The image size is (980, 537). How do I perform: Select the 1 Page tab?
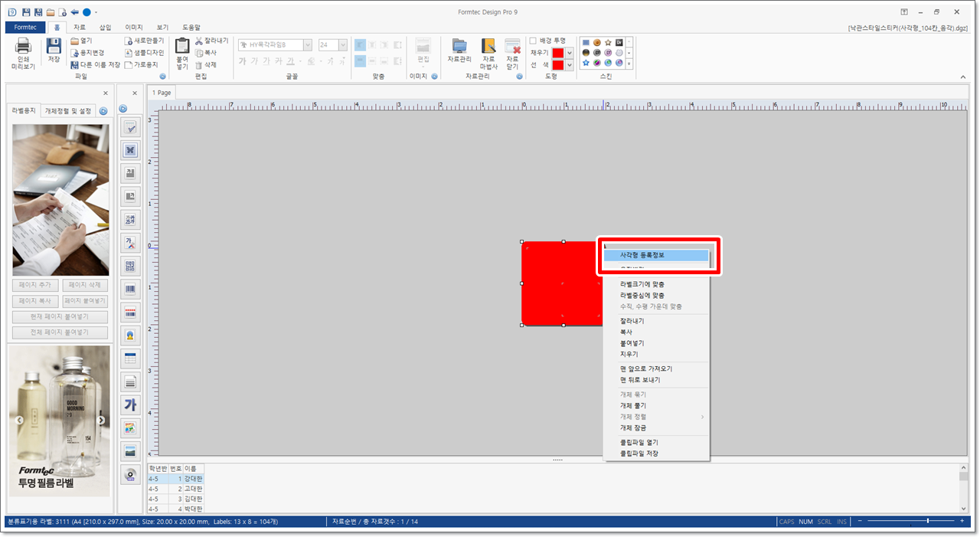coord(162,93)
